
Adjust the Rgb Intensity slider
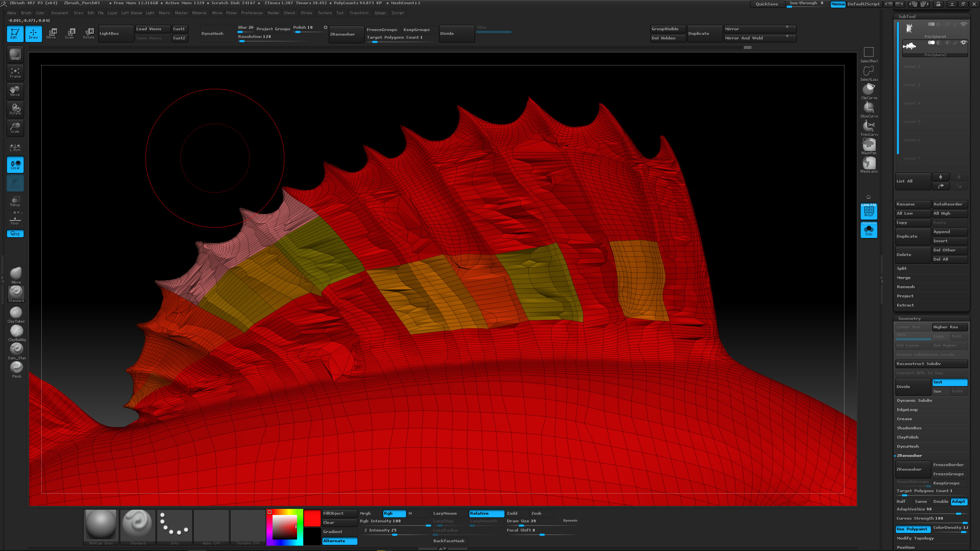click(395, 522)
